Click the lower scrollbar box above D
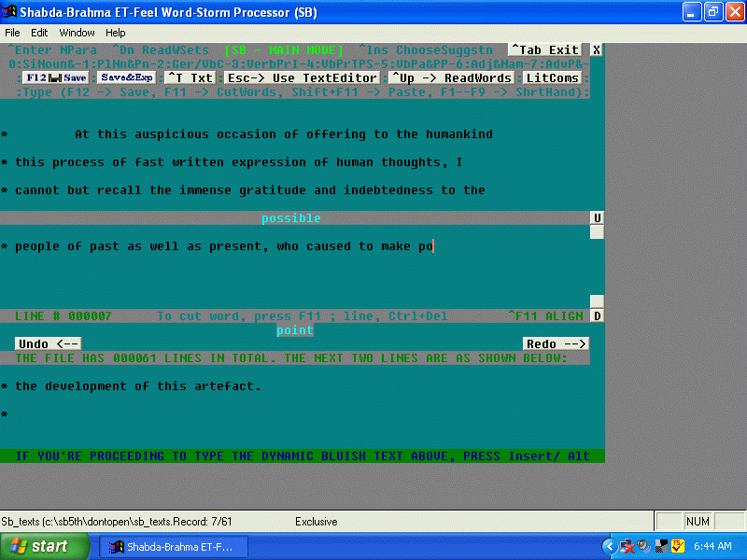The width and height of the screenshot is (747, 560). coord(597,301)
